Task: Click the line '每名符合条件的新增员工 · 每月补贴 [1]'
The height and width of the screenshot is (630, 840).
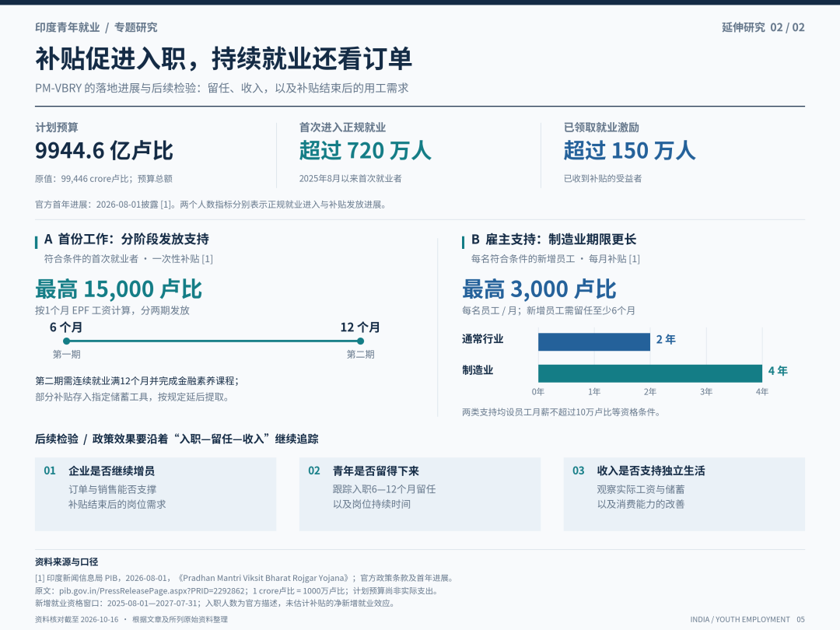Action: pos(555,259)
